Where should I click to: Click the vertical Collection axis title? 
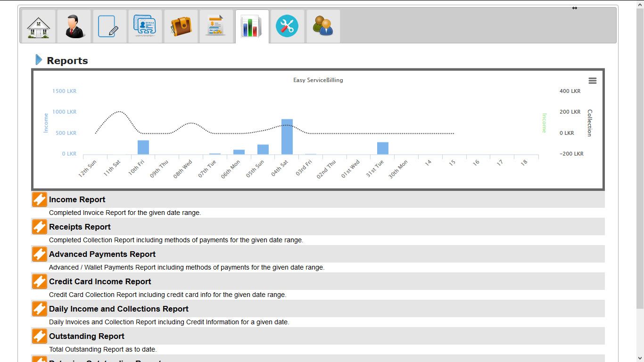click(590, 123)
